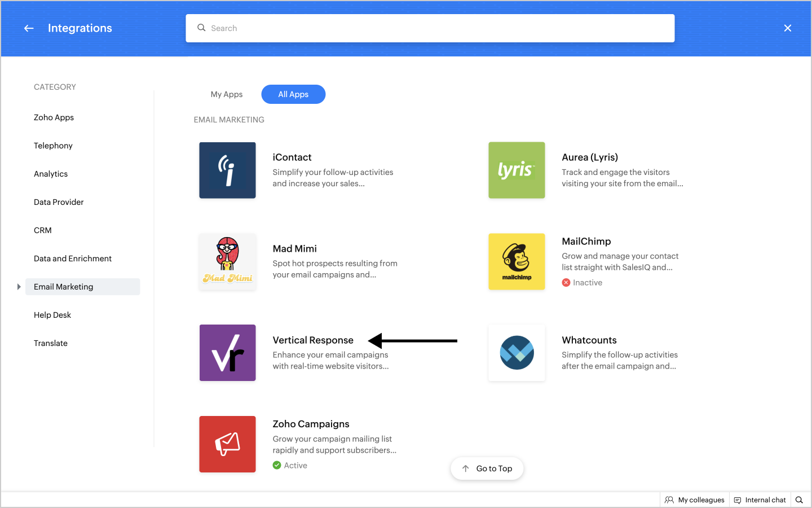Viewport: 812px width, 508px height.
Task: Open the Zoho Campaigns logo tile
Action: pos(227,444)
